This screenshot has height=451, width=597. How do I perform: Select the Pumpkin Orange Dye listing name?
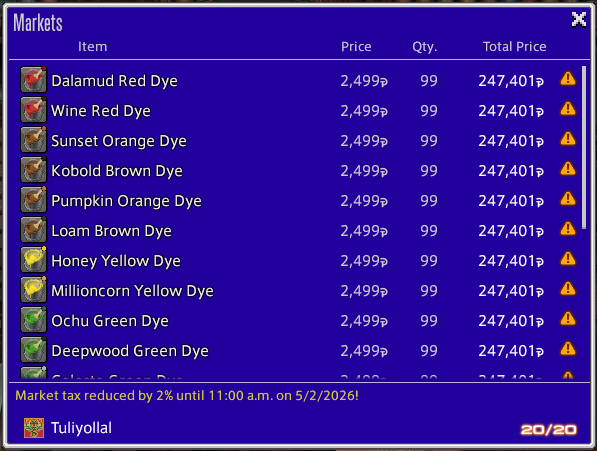pyautogui.click(x=126, y=201)
